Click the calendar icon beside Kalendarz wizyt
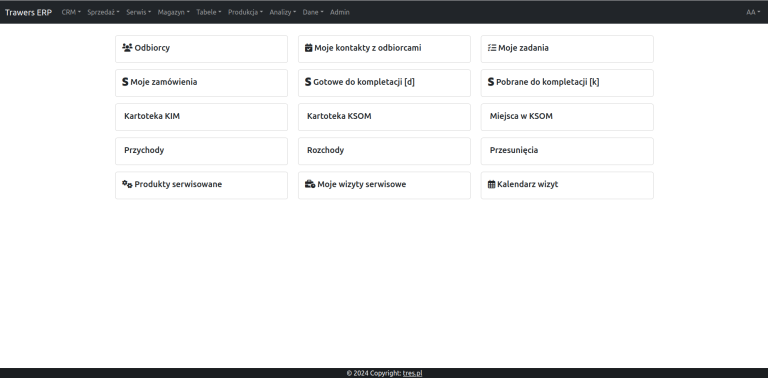 coord(492,185)
